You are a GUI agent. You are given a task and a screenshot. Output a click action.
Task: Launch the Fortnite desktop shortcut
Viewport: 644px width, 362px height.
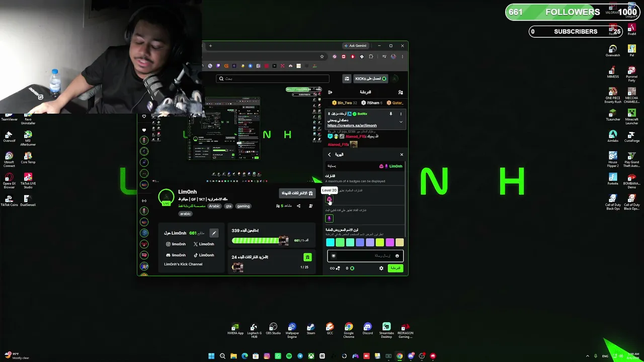(x=613, y=179)
